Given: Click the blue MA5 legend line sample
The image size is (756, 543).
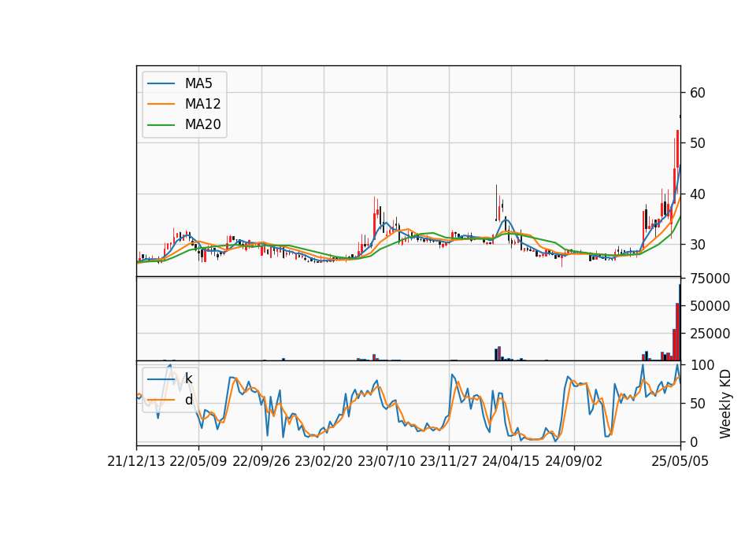Looking at the screenshot, I should coord(161,83).
